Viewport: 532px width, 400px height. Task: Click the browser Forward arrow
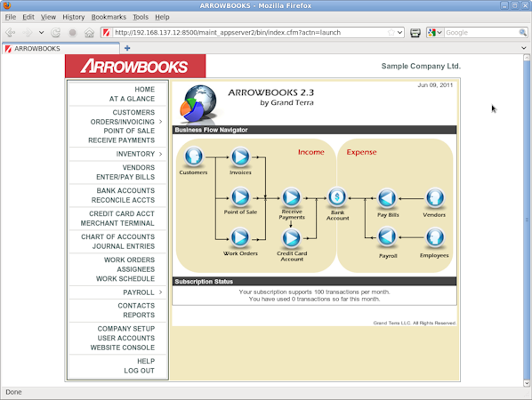[28, 33]
